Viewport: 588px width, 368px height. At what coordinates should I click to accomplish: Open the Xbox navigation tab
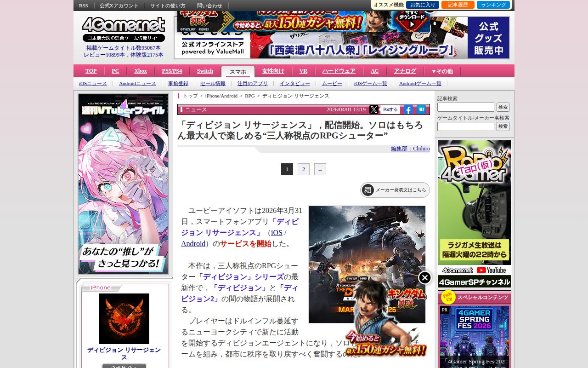(x=141, y=71)
